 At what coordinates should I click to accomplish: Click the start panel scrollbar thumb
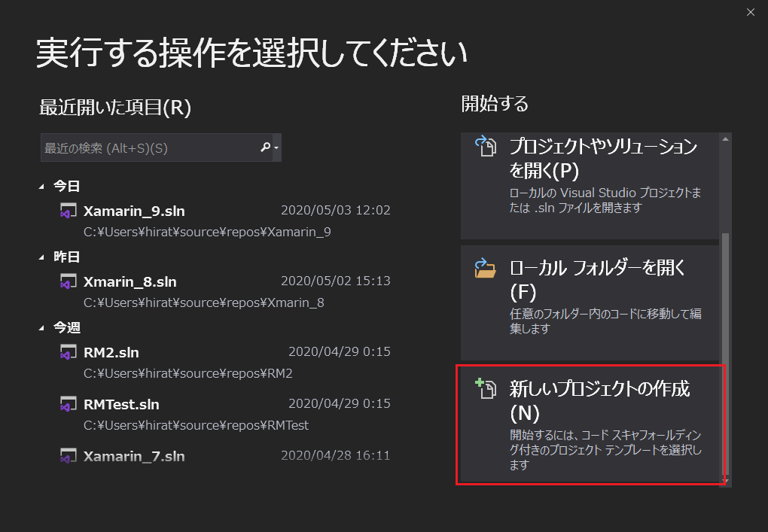pos(725,354)
